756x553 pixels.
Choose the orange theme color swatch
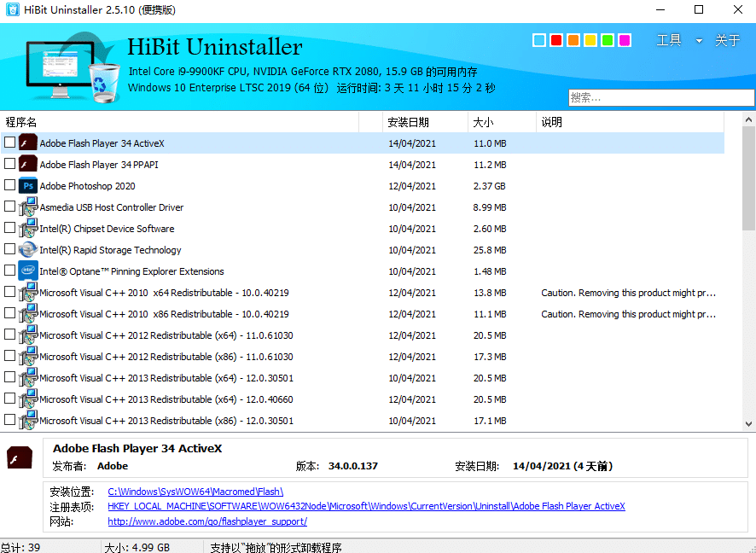[x=573, y=40]
